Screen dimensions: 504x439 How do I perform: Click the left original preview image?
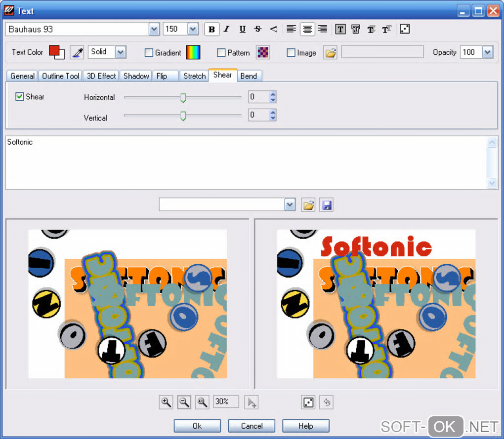127,304
